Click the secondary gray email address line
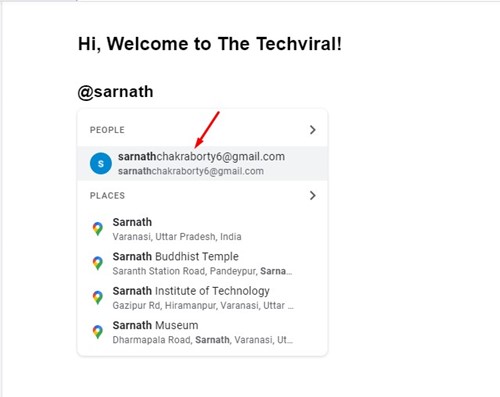 [x=191, y=171]
